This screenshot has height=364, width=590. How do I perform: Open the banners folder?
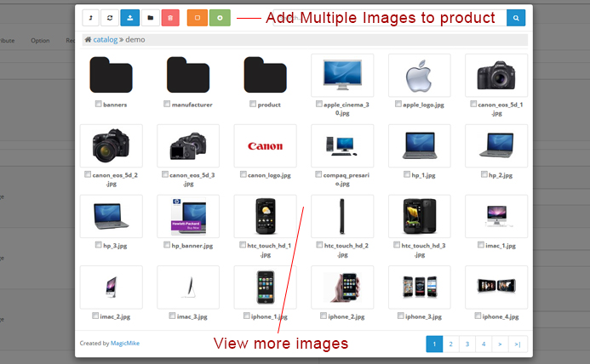[x=111, y=75]
